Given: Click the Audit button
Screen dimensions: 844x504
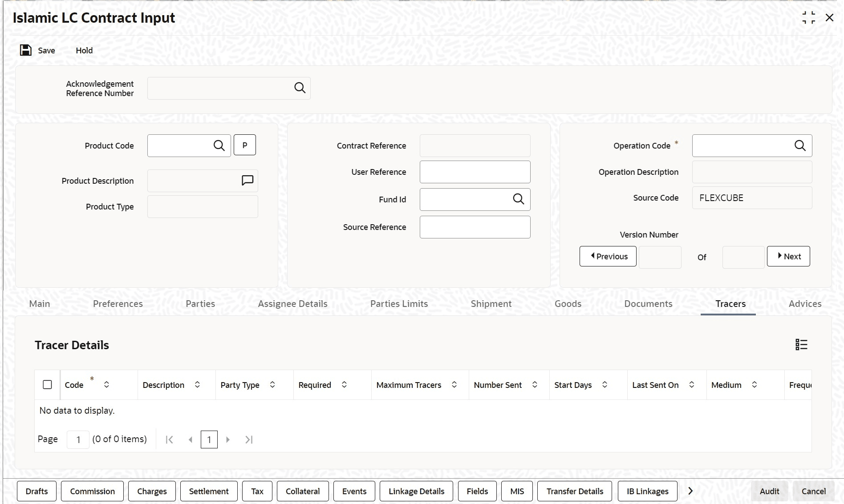Looking at the screenshot, I should click(x=769, y=491).
